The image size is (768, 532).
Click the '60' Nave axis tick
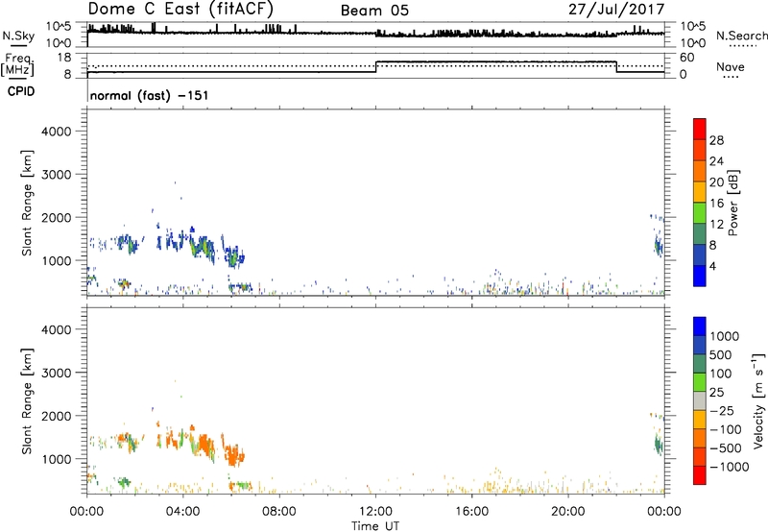[x=687, y=58]
